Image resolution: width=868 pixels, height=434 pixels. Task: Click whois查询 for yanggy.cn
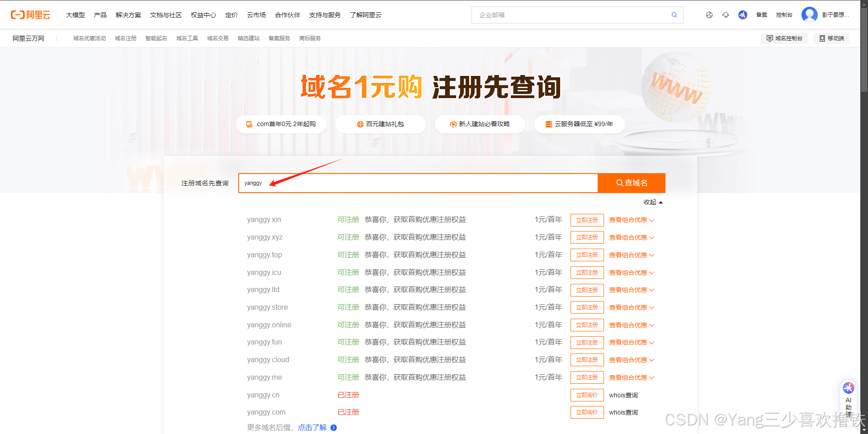pyautogui.click(x=623, y=395)
